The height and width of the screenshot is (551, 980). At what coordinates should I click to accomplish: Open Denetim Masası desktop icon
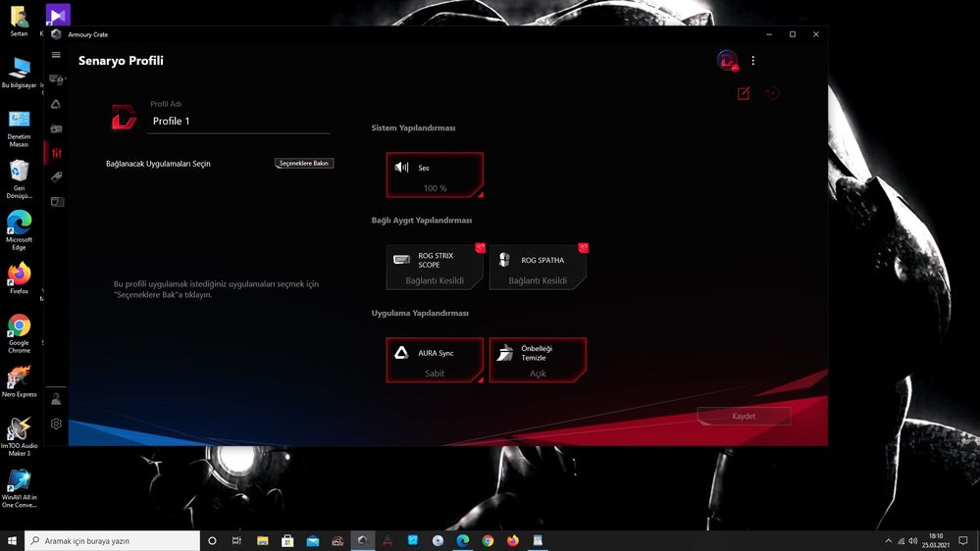point(19,127)
